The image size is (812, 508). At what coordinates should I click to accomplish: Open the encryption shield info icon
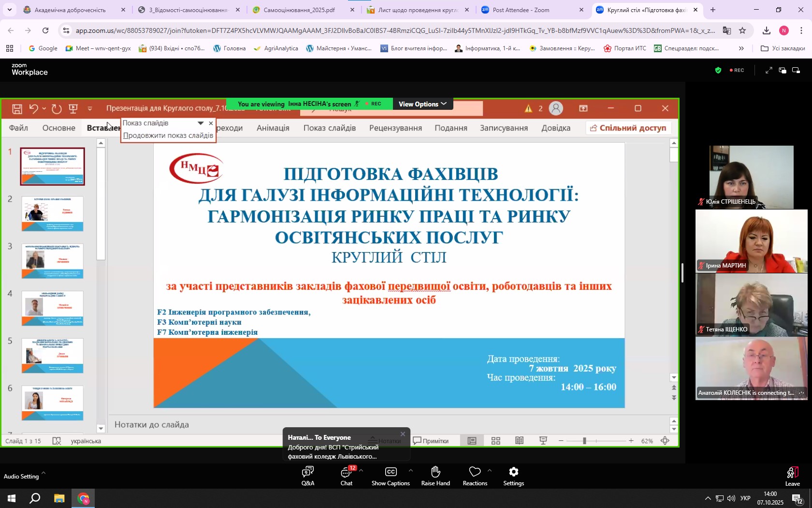tap(718, 71)
